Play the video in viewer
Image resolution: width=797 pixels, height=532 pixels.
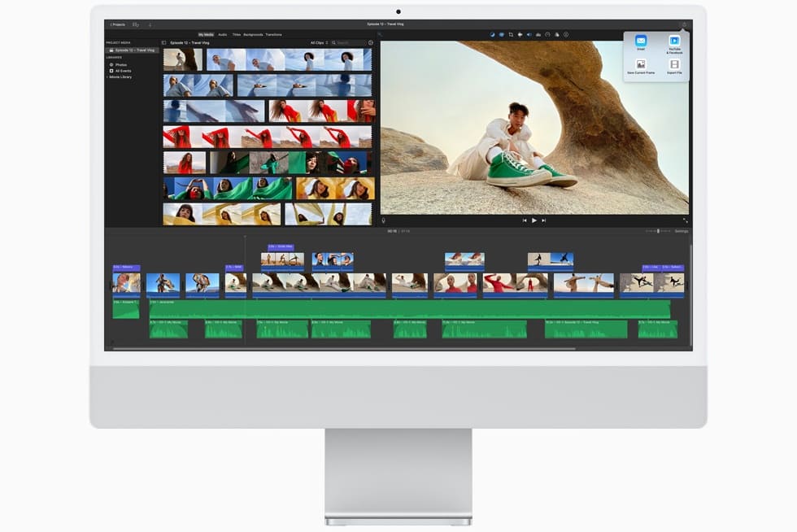[534, 220]
